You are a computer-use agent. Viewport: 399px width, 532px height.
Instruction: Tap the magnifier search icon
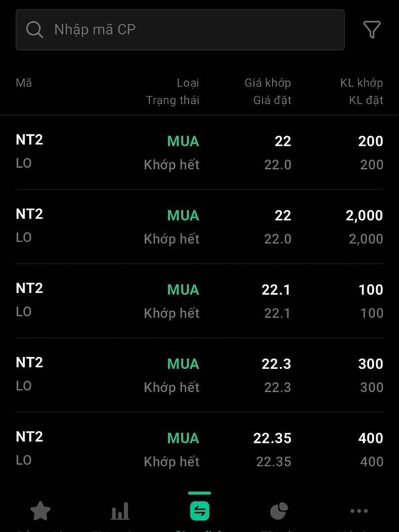click(35, 30)
